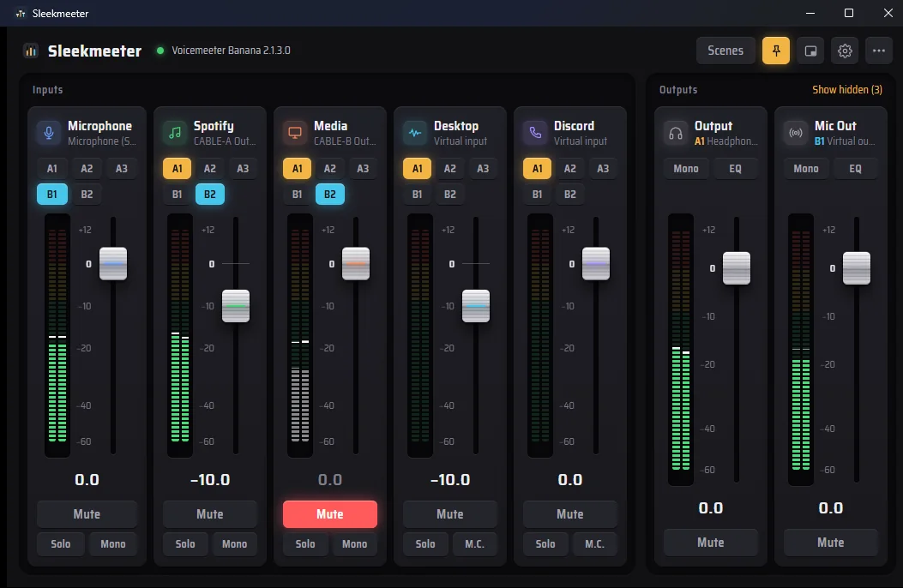Solo the Desktop strip
Screen dimensions: 903x588
click(425, 543)
